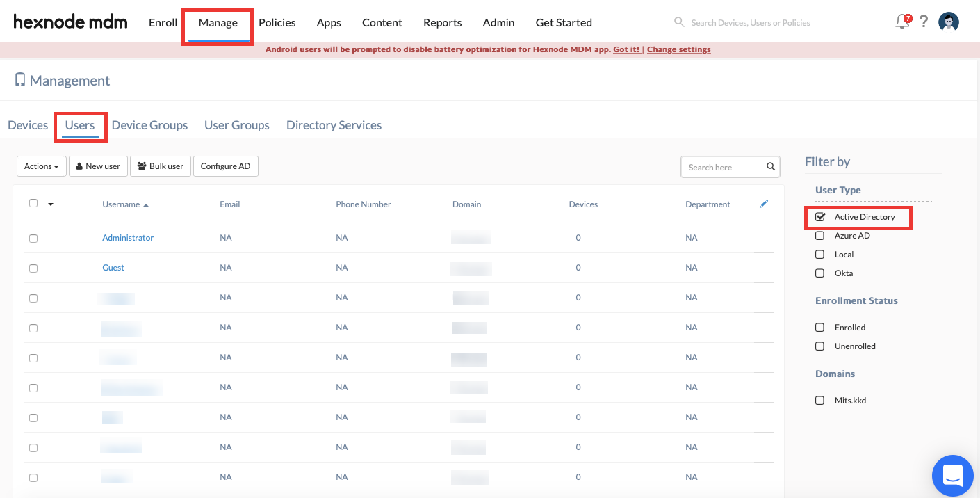The image size is (980, 498).
Task: Expand the select-all caret dropdown
Action: click(x=51, y=204)
